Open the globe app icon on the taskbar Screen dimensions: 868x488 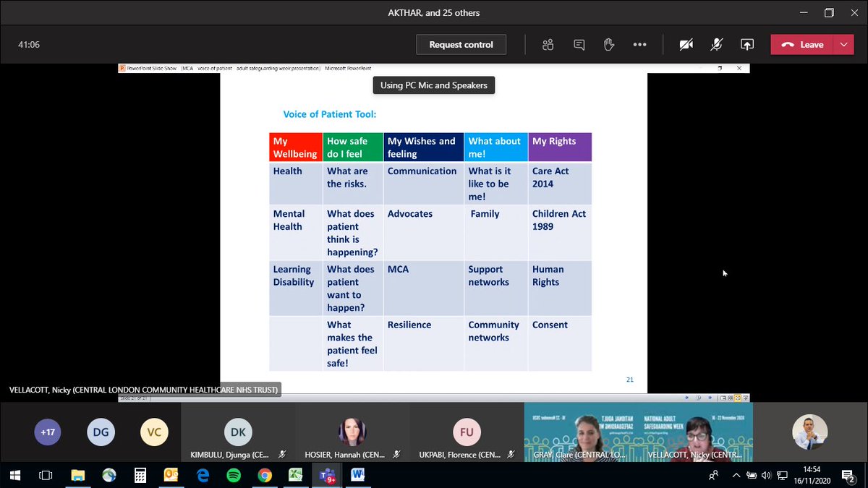(x=109, y=475)
